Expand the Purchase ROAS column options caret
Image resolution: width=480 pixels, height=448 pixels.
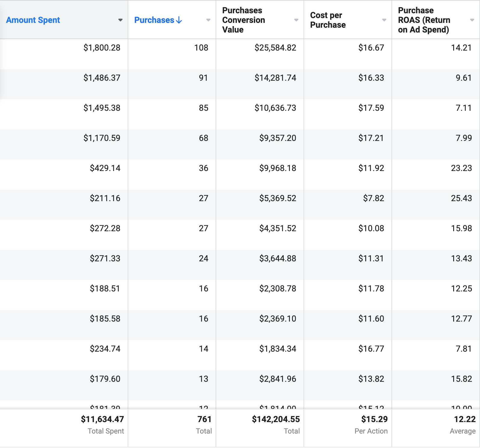click(x=472, y=20)
